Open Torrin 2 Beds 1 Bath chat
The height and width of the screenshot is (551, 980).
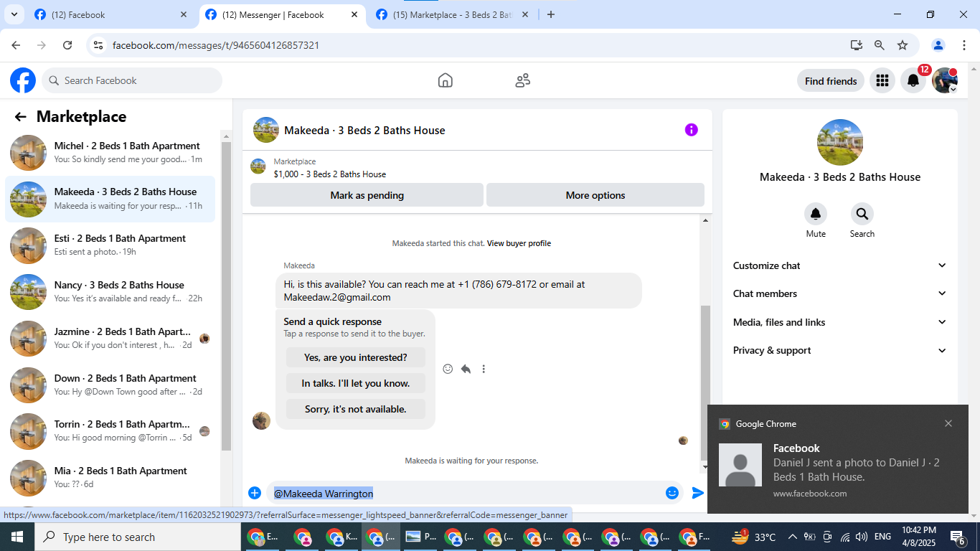pyautogui.click(x=110, y=431)
